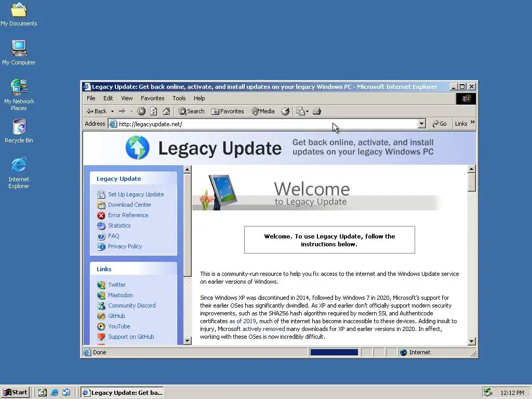Open the Back history dropdown arrow

click(112, 111)
